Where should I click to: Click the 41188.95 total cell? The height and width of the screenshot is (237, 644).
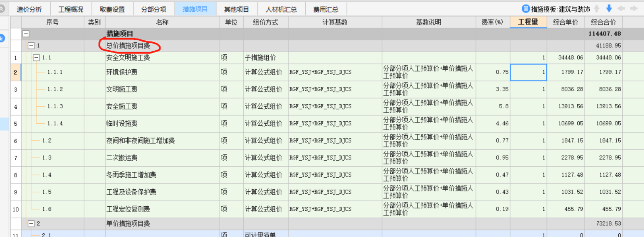click(x=604, y=46)
